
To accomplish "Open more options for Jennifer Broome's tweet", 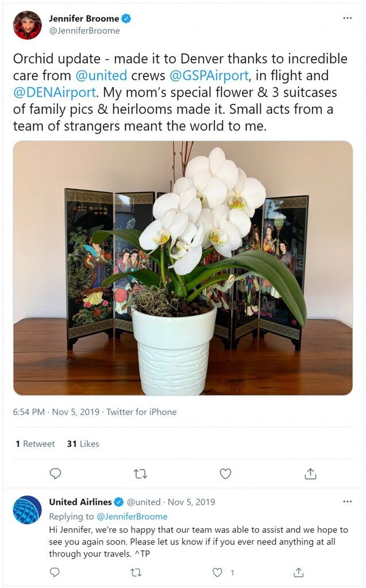I will click(x=347, y=18).
